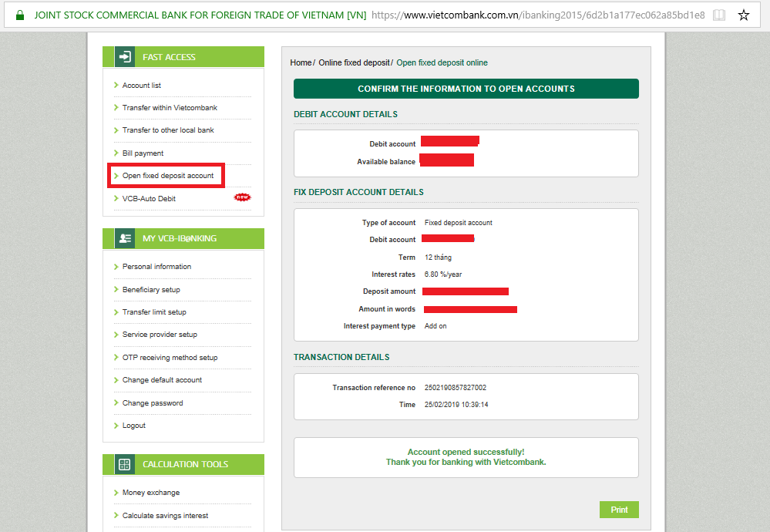770x532 pixels.
Task: Click the FIX DEPOSIT ACCOUNT DETAILS heading
Action: tap(358, 193)
